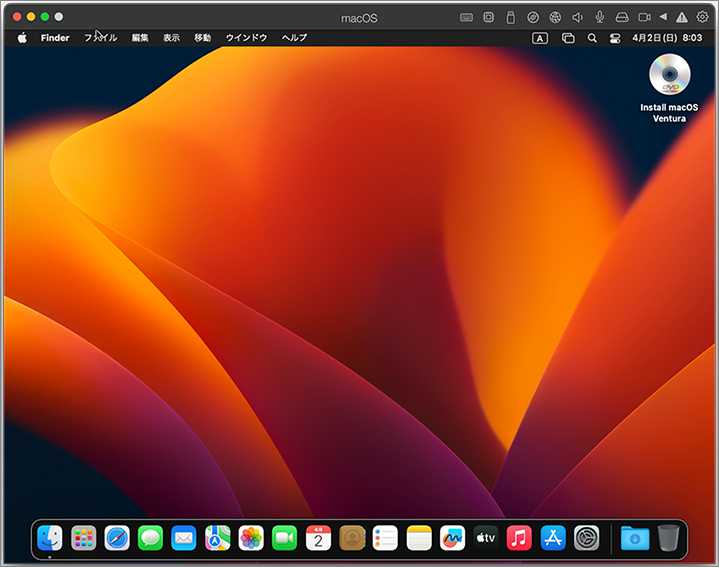Open VM settings with the gear icon

coord(702,17)
